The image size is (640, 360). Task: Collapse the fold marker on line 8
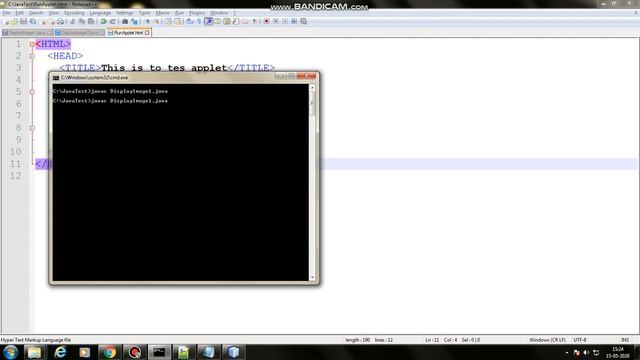point(32,128)
